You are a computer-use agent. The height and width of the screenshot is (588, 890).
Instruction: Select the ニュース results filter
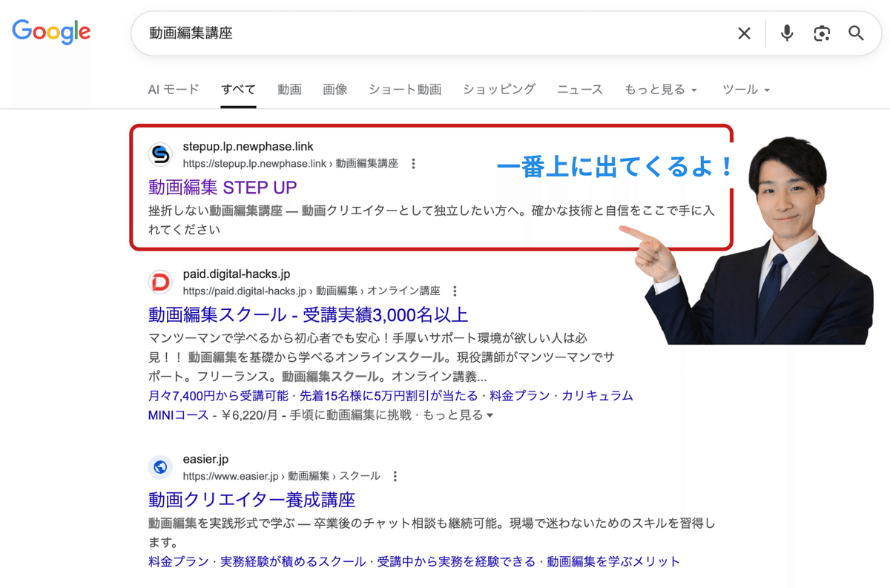pos(579,89)
